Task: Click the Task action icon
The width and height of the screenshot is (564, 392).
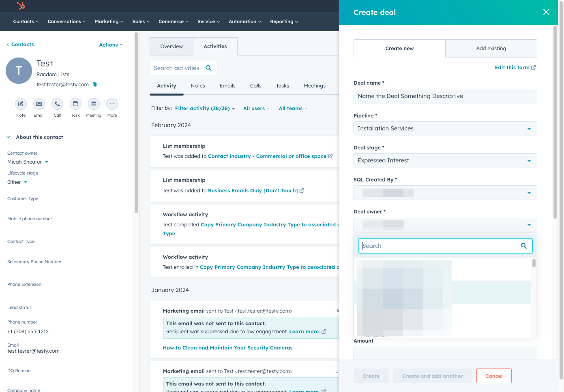Action: pos(75,104)
